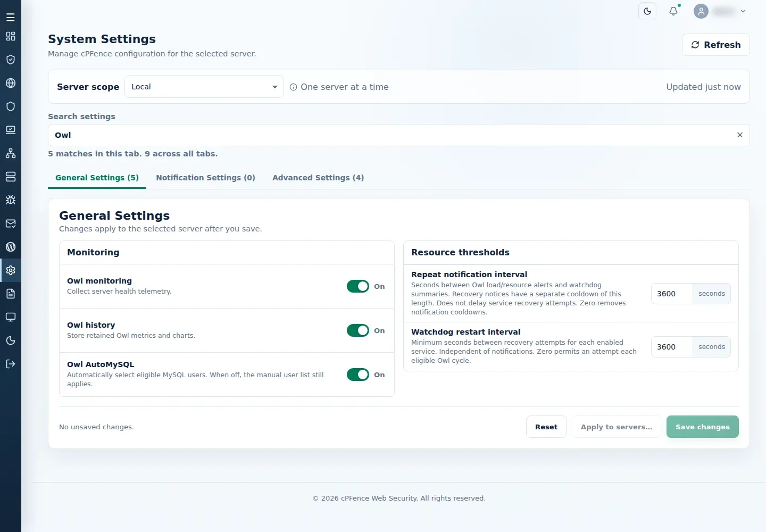
Task: Click the logout arrow sidebar icon
Action: [11, 364]
